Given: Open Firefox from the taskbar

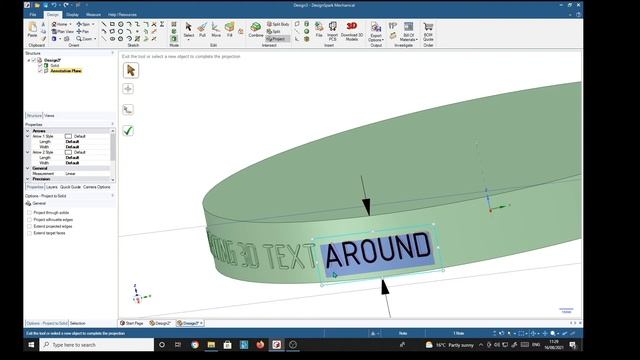Looking at the screenshot, I should 260,345.
